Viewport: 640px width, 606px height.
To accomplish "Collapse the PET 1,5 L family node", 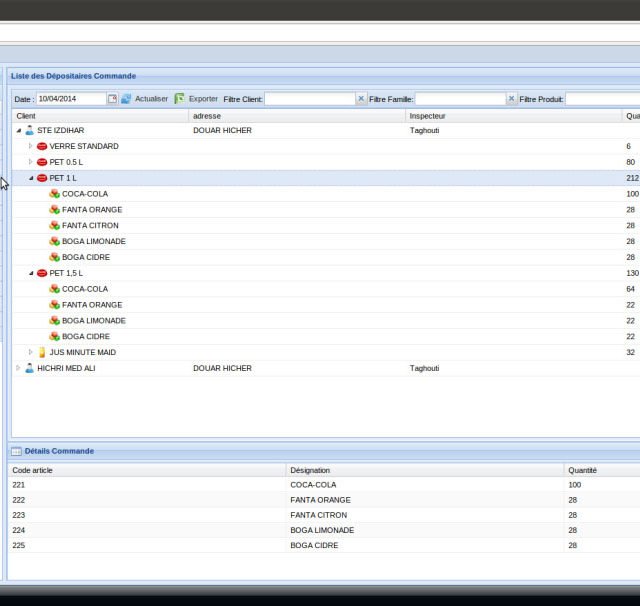I will tap(30, 273).
